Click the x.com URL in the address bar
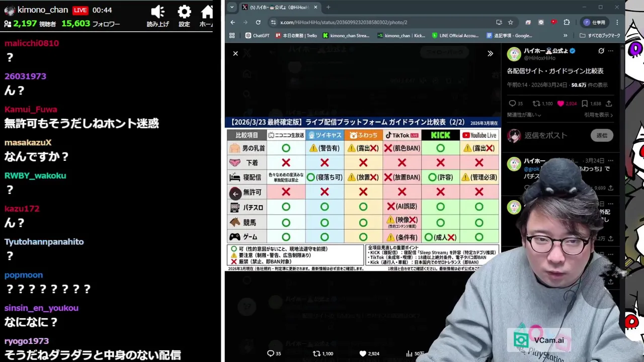The height and width of the screenshot is (362, 644). [344, 22]
